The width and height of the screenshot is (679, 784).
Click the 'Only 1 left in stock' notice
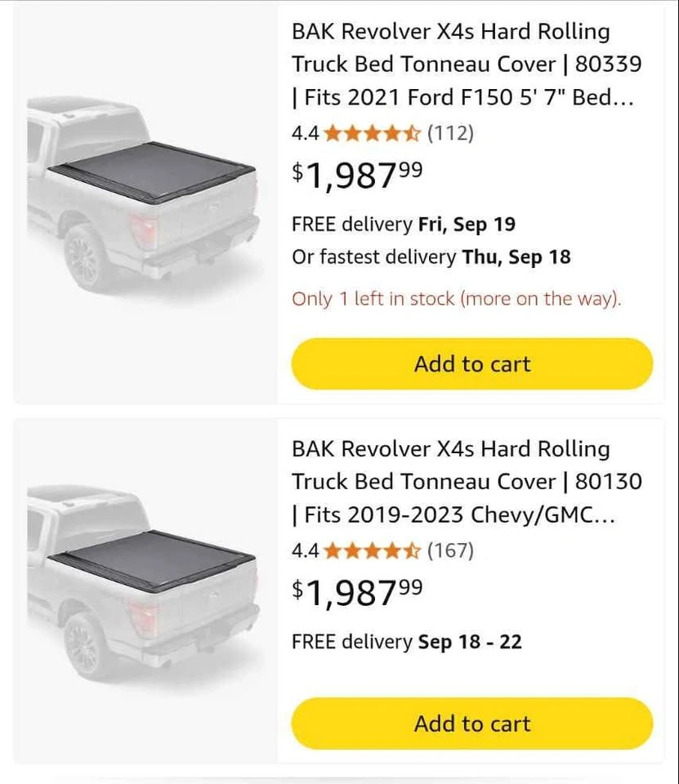click(456, 299)
